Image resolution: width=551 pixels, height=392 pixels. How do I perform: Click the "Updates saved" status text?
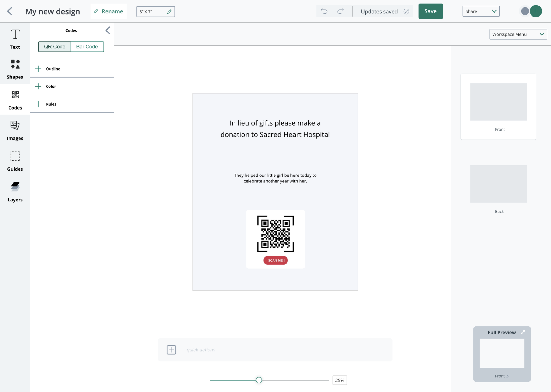point(379,11)
